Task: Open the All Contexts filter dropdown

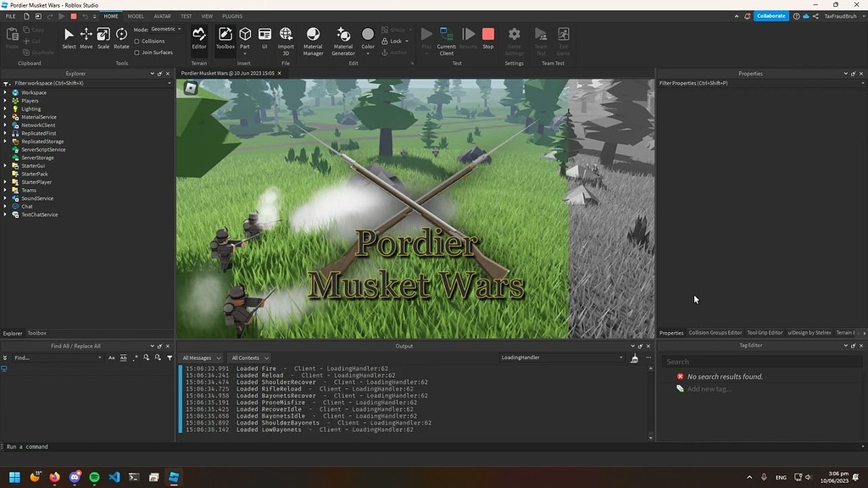Action: 250,358
